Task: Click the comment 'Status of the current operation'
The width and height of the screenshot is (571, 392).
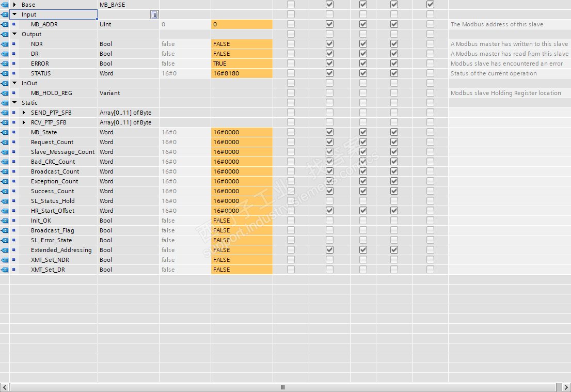Action: click(x=494, y=73)
